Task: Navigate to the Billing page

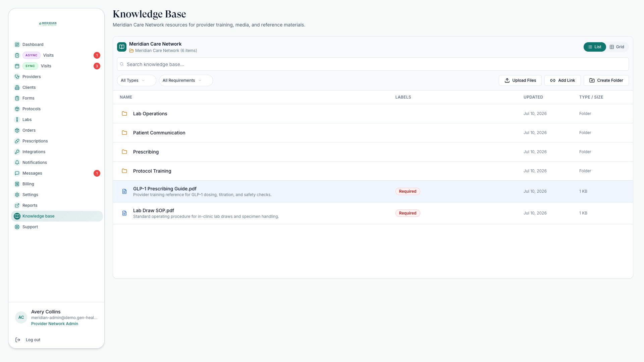Action: 57,184
